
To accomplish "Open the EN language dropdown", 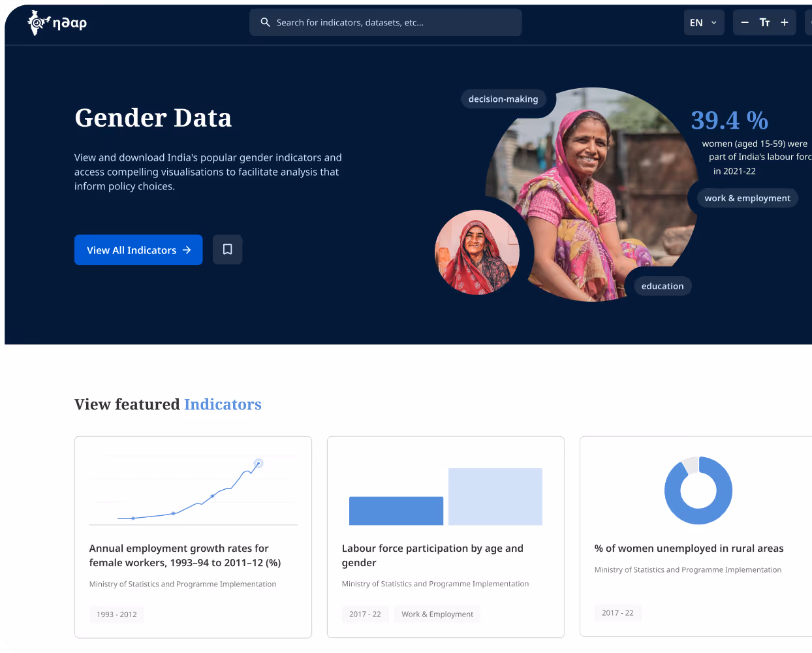I will coord(704,22).
